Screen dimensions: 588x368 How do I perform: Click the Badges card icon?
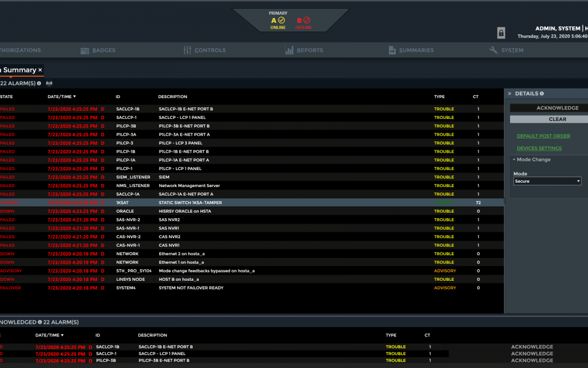click(85, 51)
